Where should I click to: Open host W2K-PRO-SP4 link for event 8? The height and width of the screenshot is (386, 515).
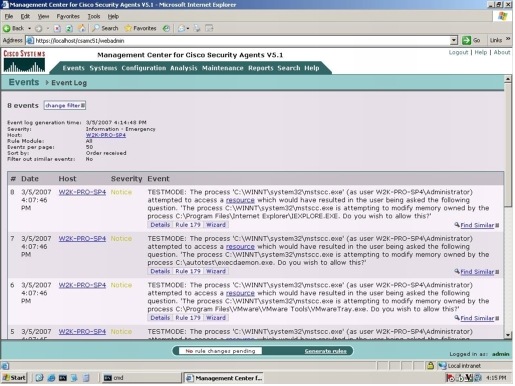(82, 192)
